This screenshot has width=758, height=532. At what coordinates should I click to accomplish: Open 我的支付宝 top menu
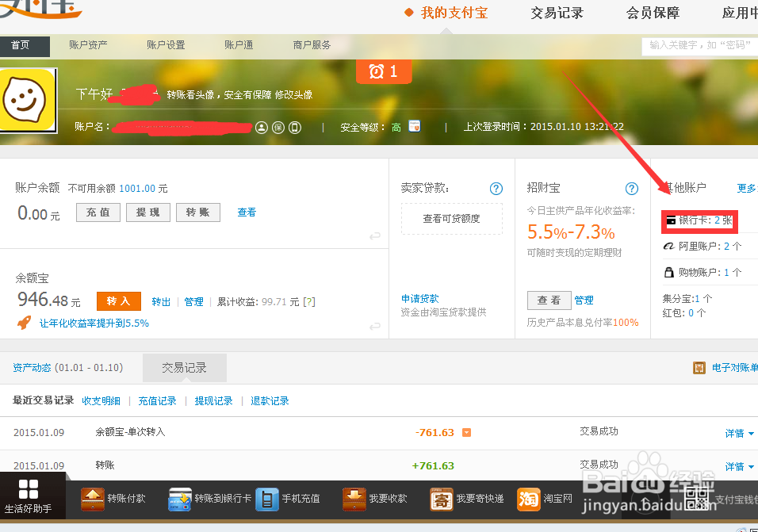point(454,13)
